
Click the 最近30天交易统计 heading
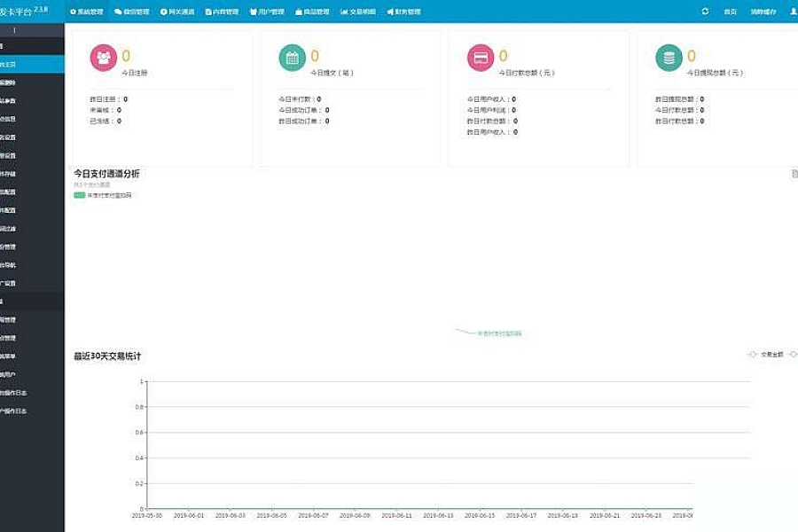pyautogui.click(x=107, y=356)
